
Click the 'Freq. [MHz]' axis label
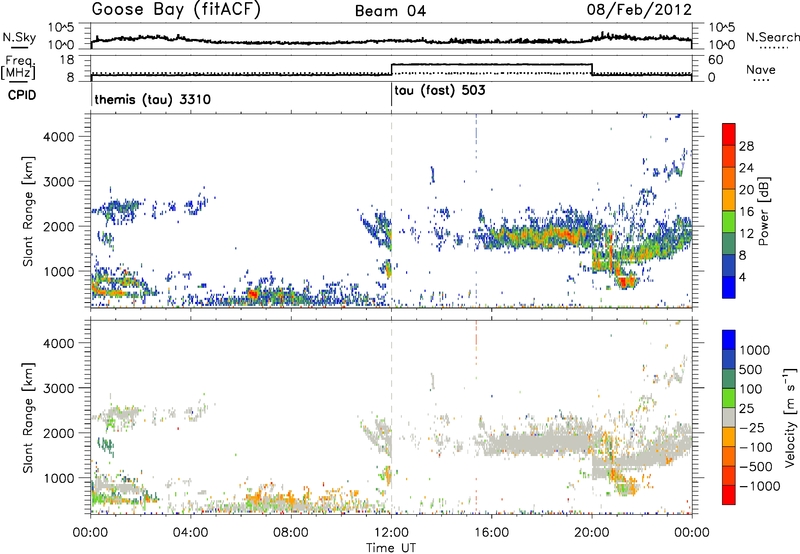click(x=19, y=68)
